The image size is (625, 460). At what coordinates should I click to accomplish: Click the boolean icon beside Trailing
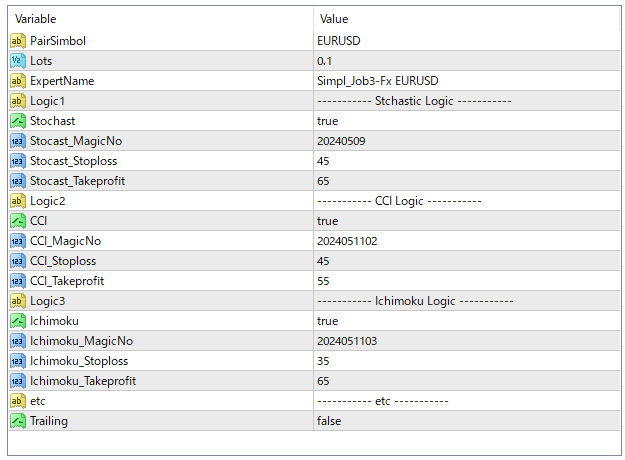pos(17,421)
